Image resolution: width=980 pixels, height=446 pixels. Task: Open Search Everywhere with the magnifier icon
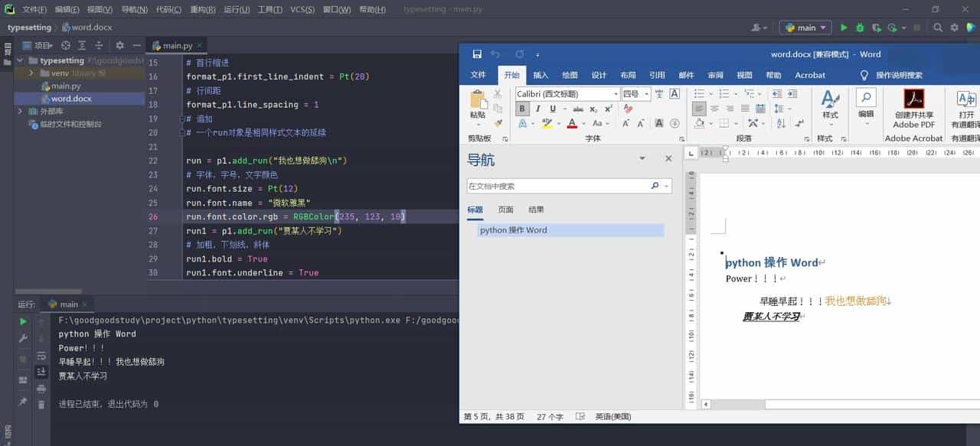coord(938,27)
